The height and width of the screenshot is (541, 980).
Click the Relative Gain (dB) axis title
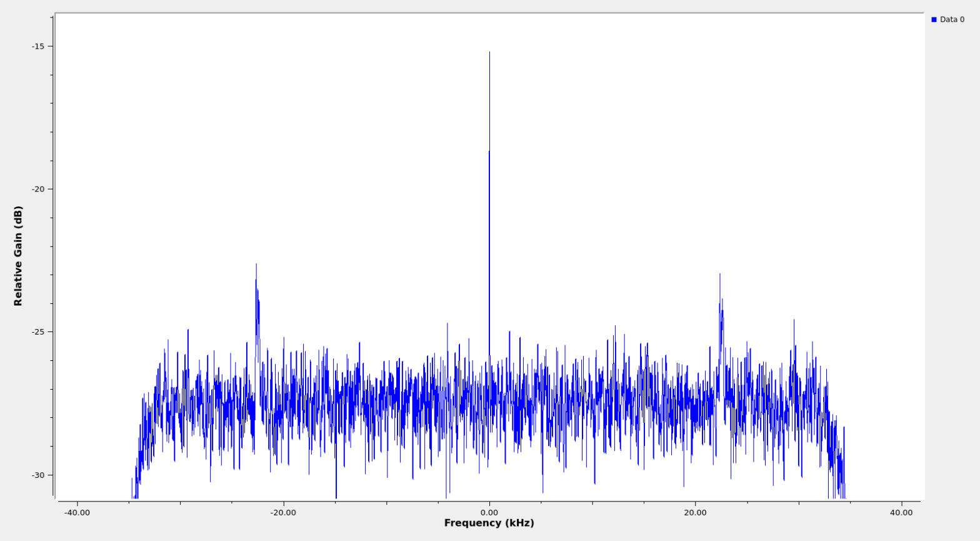(18, 256)
